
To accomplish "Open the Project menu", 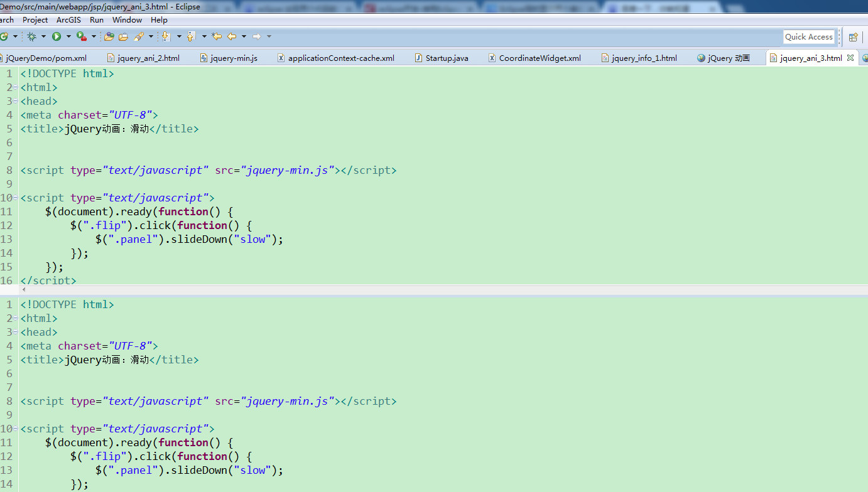I will point(35,19).
